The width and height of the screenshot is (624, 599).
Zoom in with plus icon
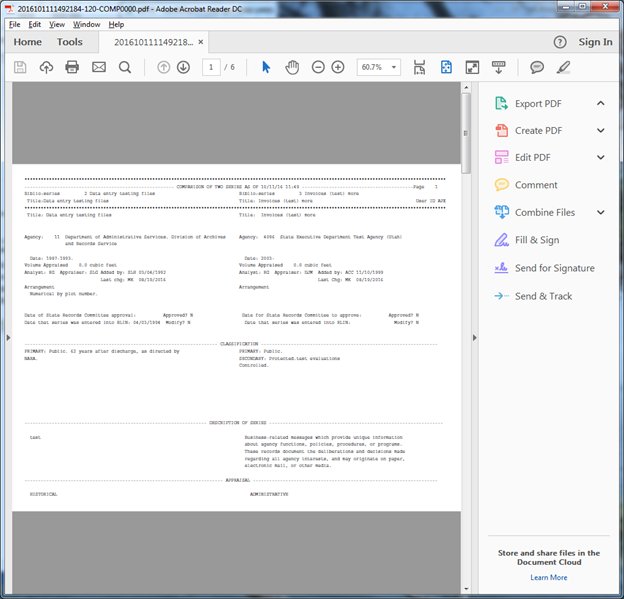pyautogui.click(x=338, y=67)
